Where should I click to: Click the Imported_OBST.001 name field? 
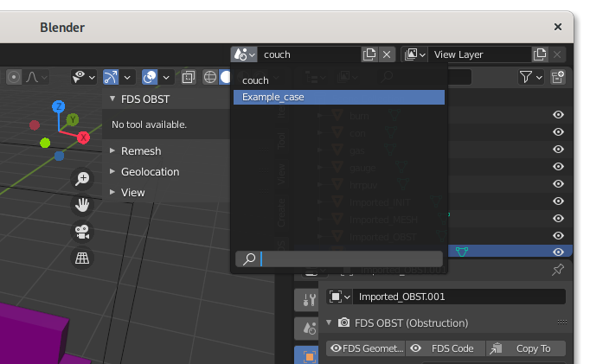[x=459, y=297]
